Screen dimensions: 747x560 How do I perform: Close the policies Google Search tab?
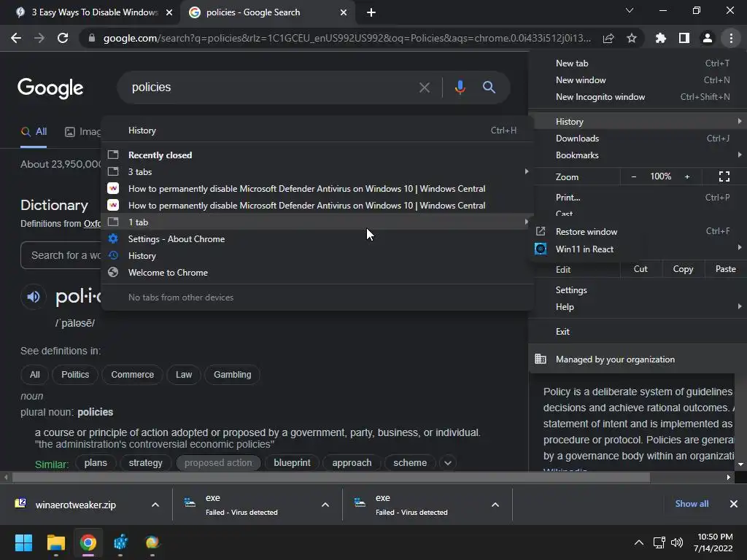click(x=344, y=13)
